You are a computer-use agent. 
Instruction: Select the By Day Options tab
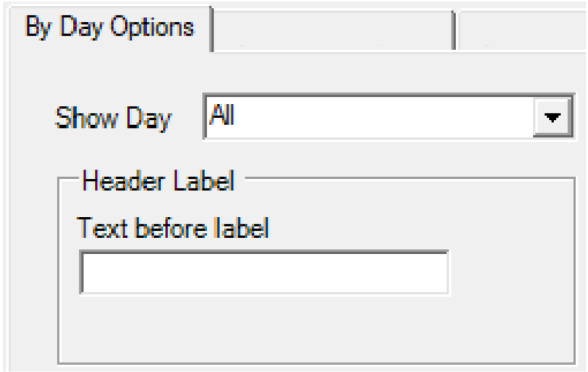[x=109, y=27]
